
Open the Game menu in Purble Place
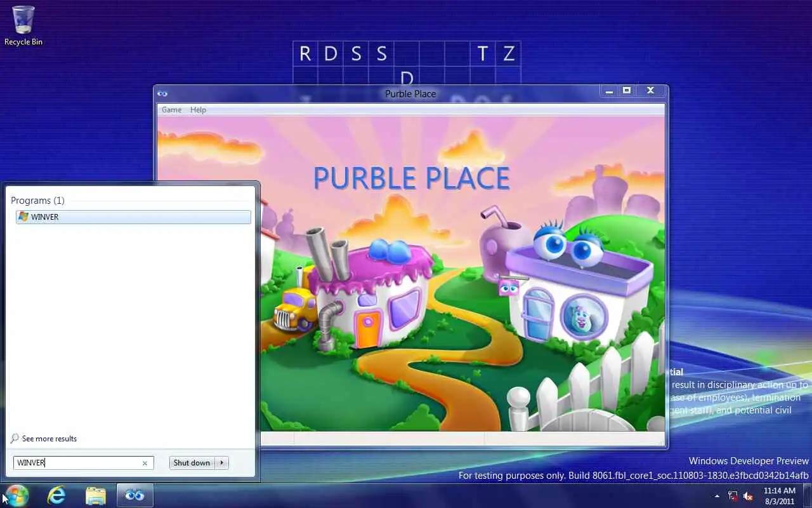tap(171, 110)
